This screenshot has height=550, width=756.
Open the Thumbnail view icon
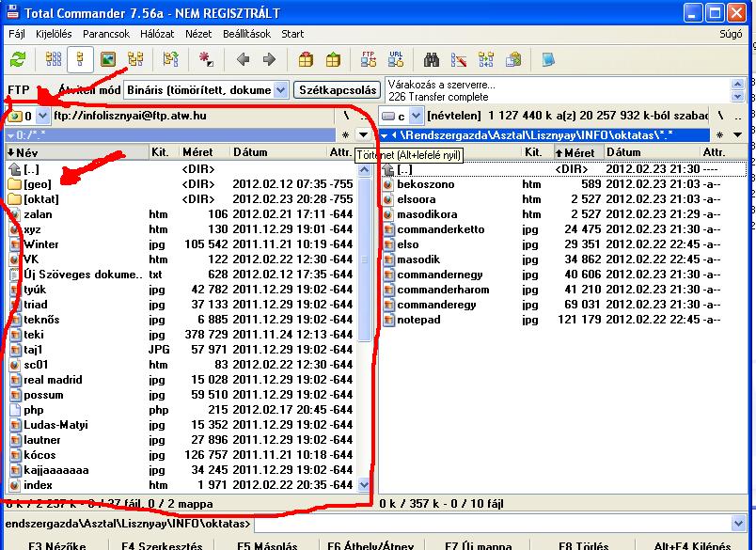[x=107, y=59]
